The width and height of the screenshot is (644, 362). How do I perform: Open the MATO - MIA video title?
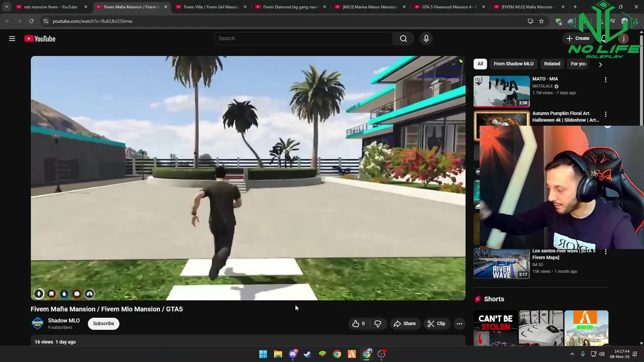click(x=545, y=79)
